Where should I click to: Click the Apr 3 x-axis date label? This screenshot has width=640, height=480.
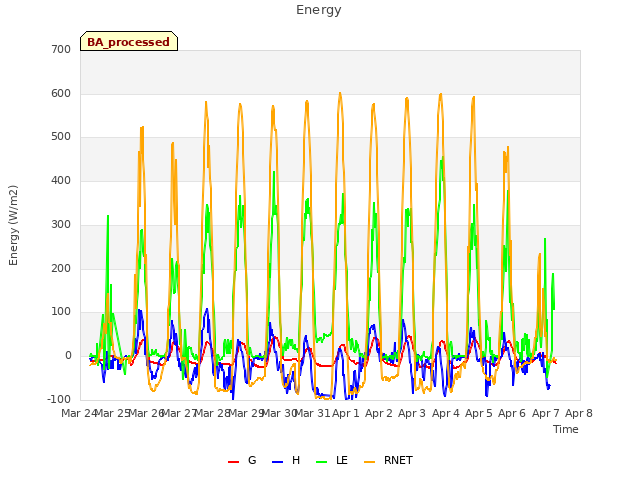[x=412, y=413]
